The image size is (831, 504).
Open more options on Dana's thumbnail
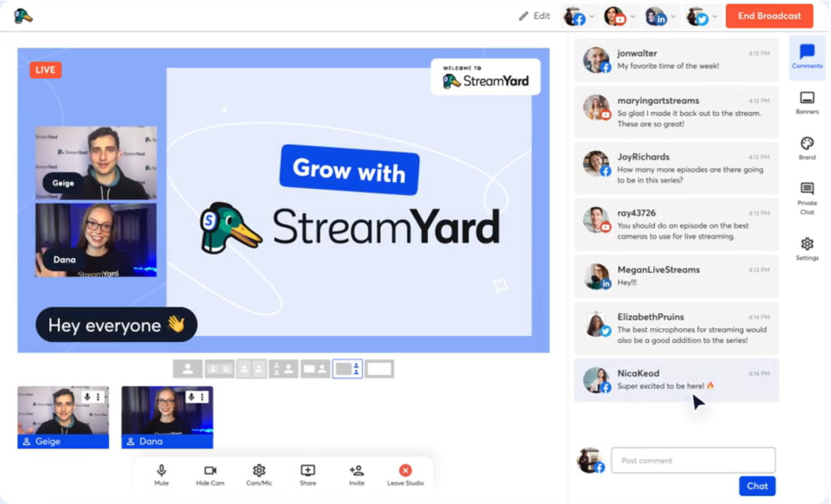[202, 397]
